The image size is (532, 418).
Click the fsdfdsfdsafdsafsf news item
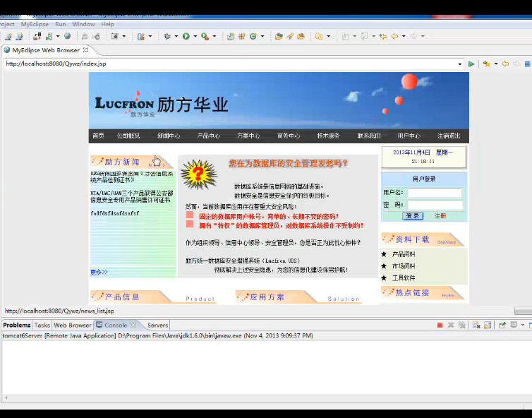point(115,213)
